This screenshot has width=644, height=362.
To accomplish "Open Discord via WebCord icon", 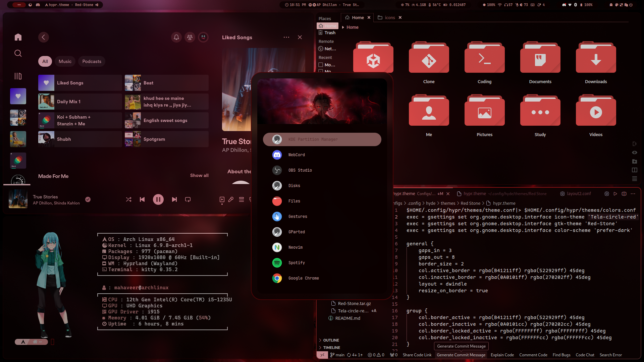I will 277,155.
